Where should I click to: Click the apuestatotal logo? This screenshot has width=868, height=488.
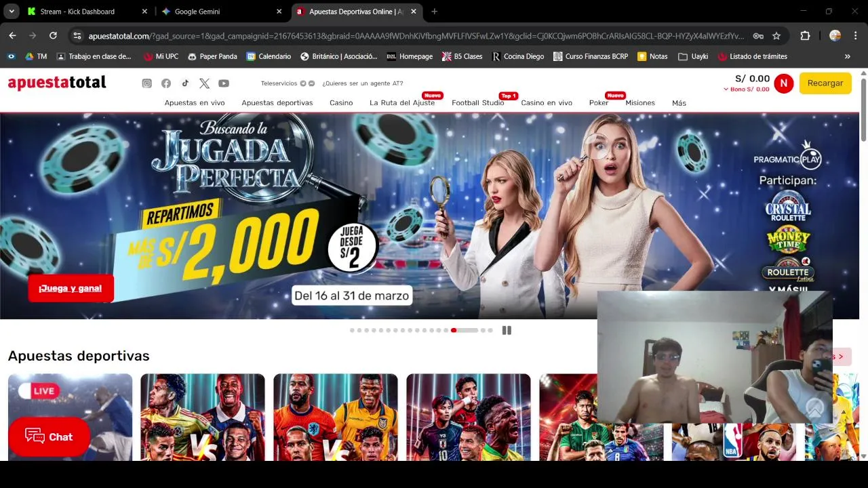click(x=57, y=83)
